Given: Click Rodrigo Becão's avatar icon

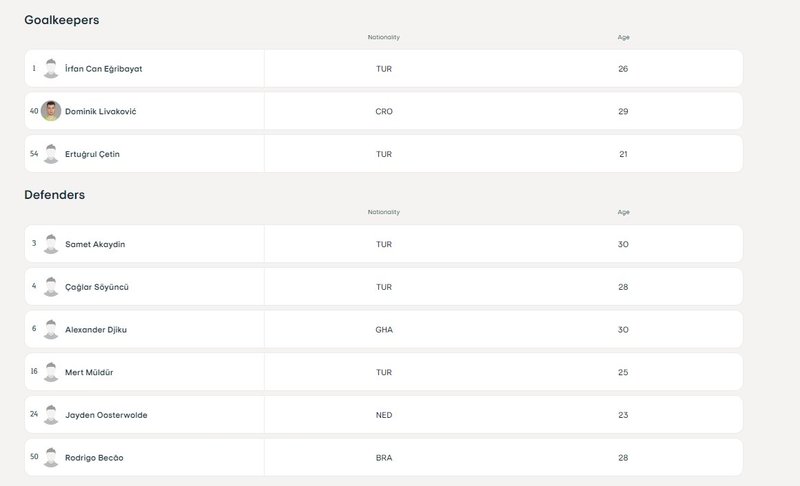Looking at the screenshot, I should [x=51, y=457].
